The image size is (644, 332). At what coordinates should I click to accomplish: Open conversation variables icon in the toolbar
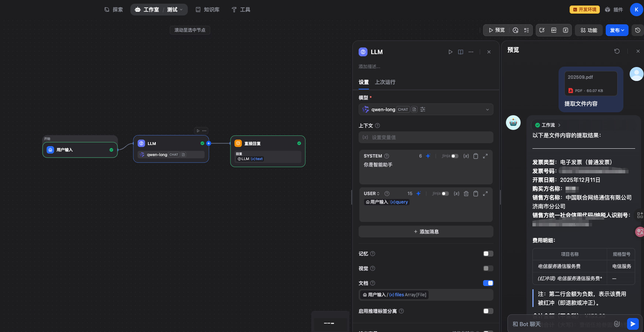pyautogui.click(x=542, y=30)
